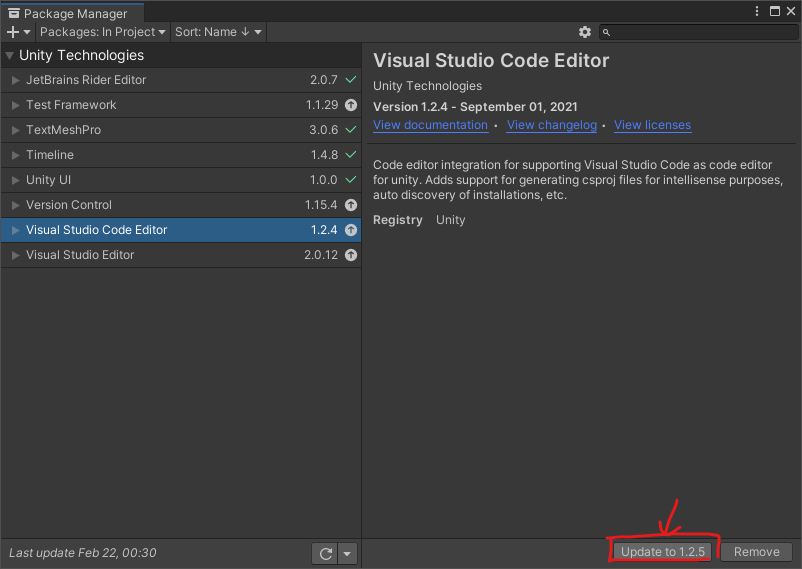This screenshot has height=569, width=802.
Task: Expand the Visual Studio Code Editor arrow
Action: (x=16, y=230)
